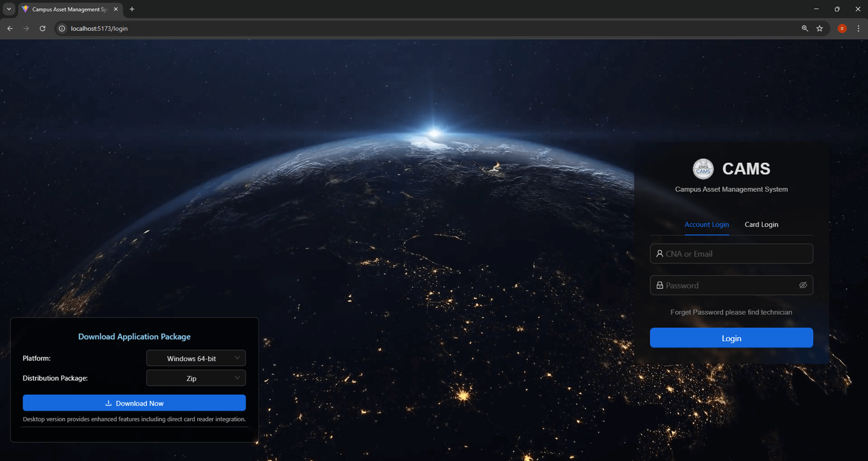Screen dimensions: 868x461
Task: Click the lock icon in Password field
Action: pyautogui.click(x=660, y=285)
